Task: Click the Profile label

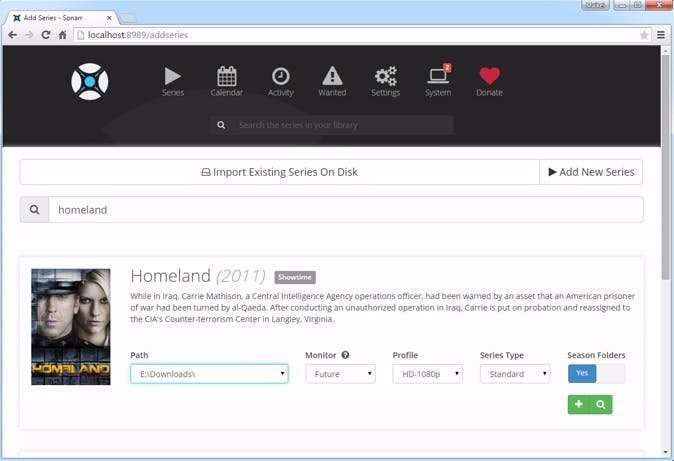Action: (x=405, y=355)
